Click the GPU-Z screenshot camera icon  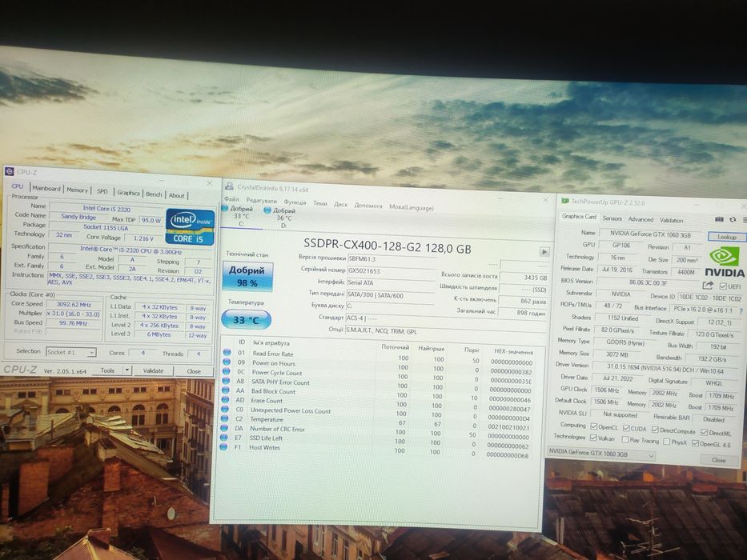(x=719, y=219)
